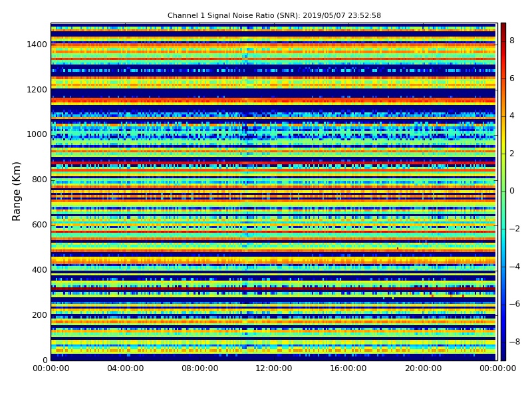Click the 20:00:00 time tick label
The width and height of the screenshot is (532, 399).
click(x=423, y=368)
